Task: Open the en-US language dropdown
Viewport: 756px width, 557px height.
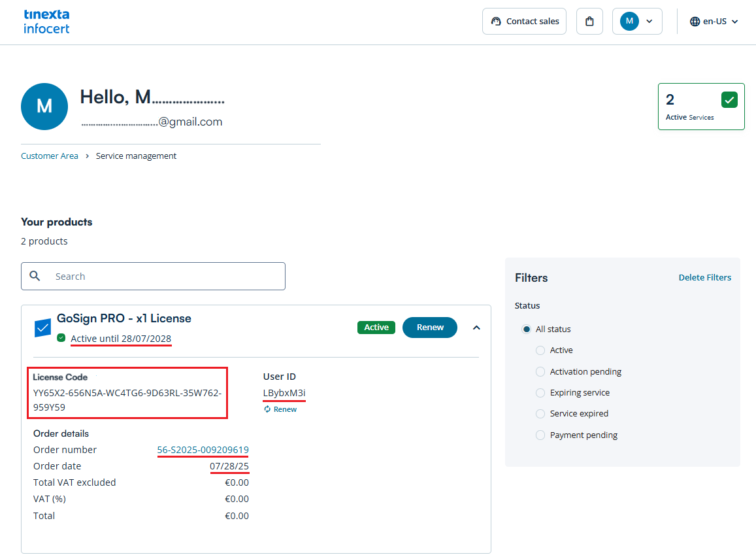Action: click(x=714, y=22)
